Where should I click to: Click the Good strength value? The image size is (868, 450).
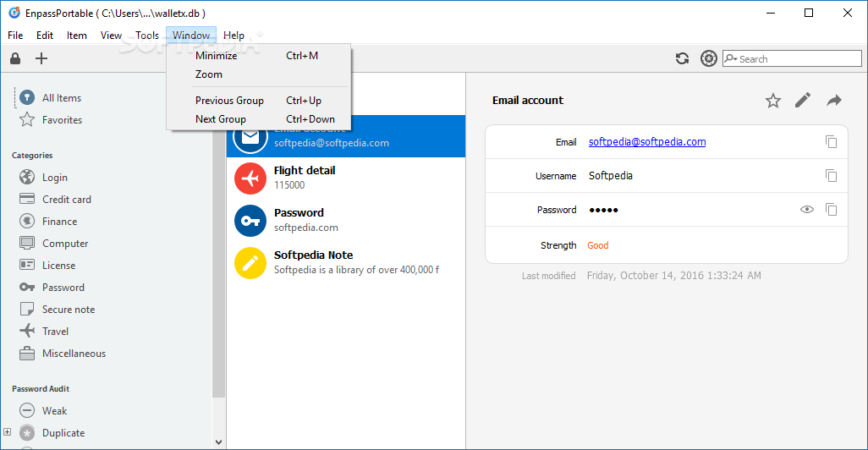tap(598, 245)
